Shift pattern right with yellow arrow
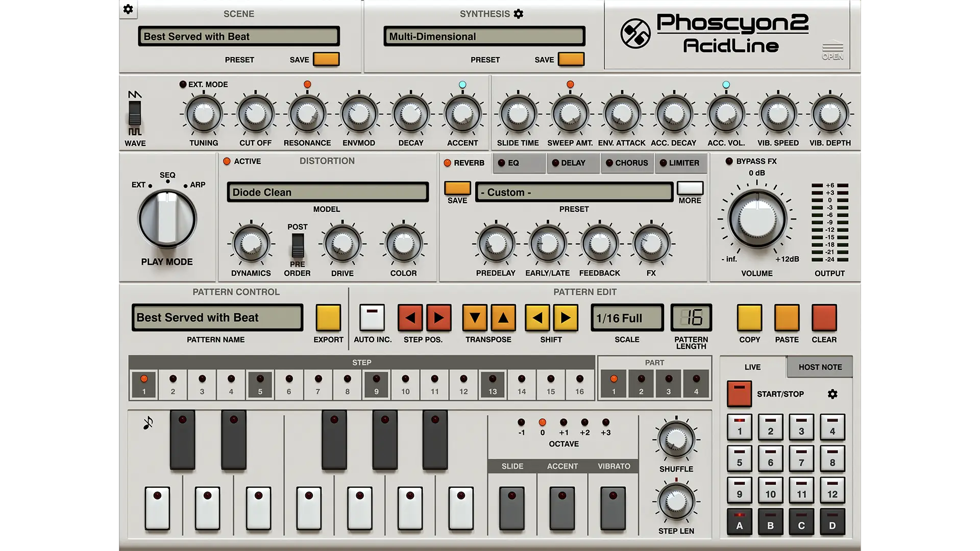Image resolution: width=980 pixels, height=551 pixels. tap(566, 318)
